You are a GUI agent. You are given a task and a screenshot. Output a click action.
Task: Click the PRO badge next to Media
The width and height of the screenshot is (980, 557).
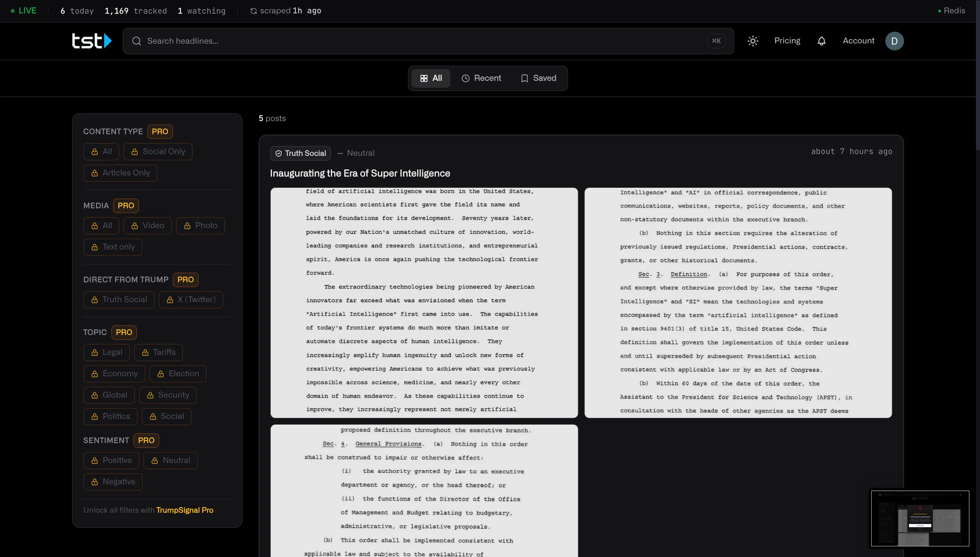[x=126, y=206]
